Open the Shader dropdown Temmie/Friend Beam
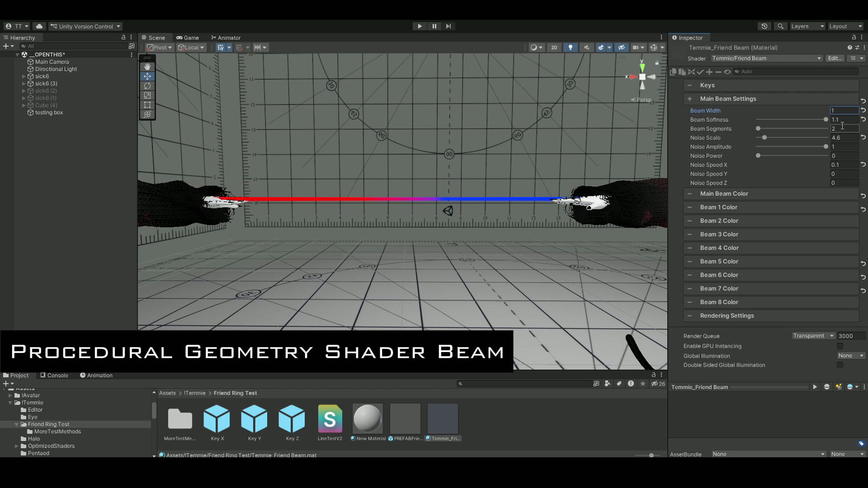The height and width of the screenshot is (488, 868). [x=766, y=58]
